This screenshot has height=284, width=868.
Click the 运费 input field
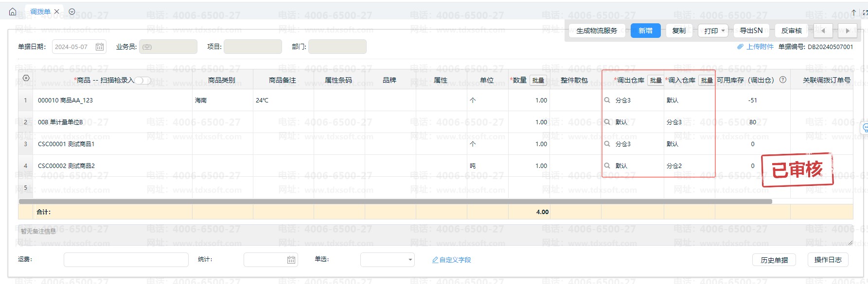pyautogui.click(x=126, y=260)
